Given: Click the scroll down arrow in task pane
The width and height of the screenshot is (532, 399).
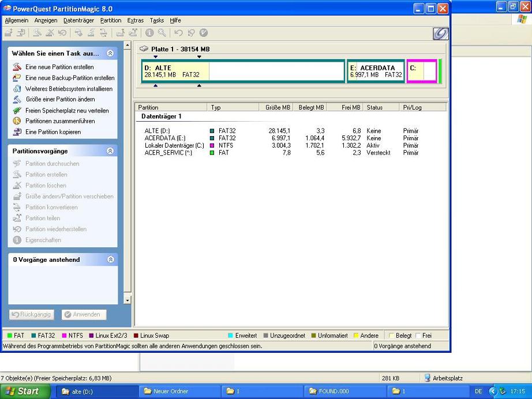Looking at the screenshot, I should (128, 300).
